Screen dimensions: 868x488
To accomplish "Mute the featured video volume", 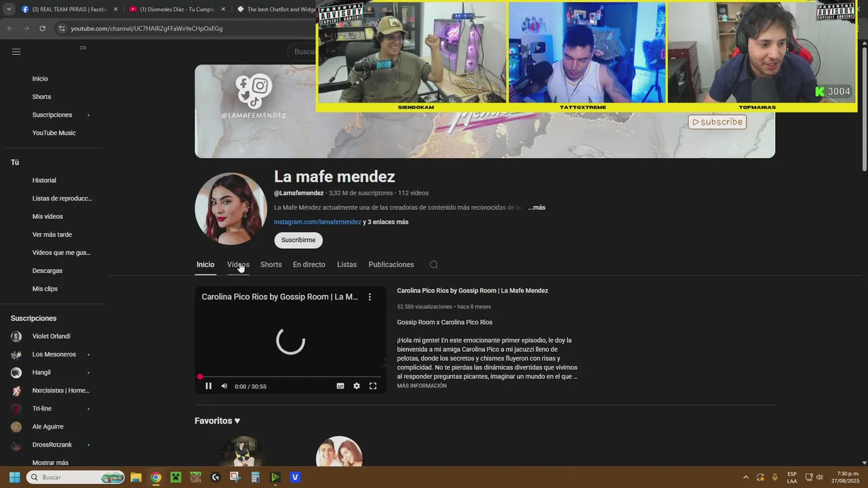I will pyautogui.click(x=224, y=386).
